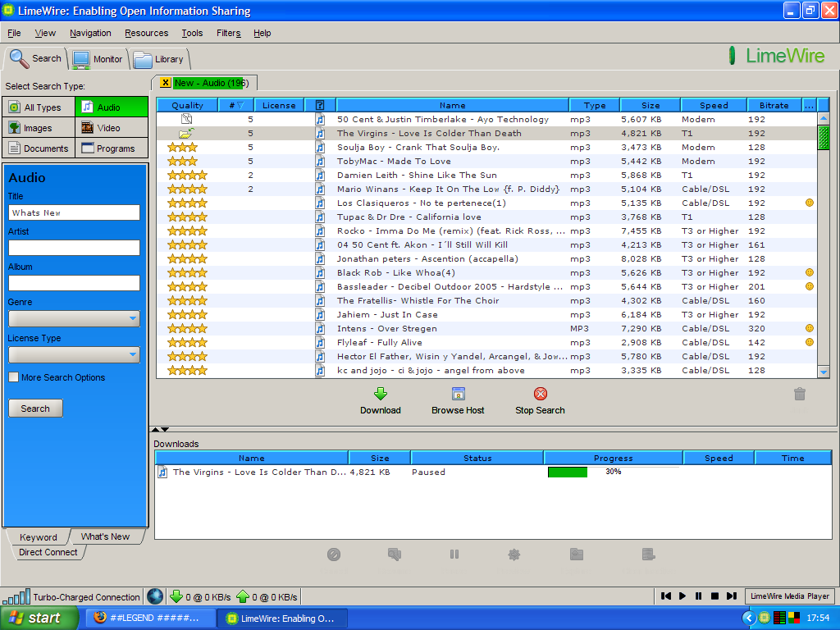Viewport: 840px width, 630px height.
Task: Switch to All Types search
Action: [38, 107]
